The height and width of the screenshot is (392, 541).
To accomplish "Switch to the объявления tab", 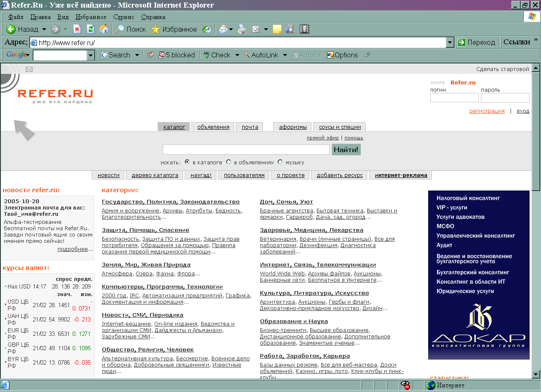I will [213, 127].
